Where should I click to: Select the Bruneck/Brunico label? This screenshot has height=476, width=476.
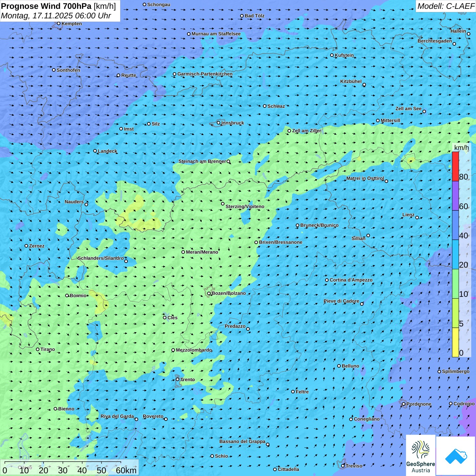coord(319,225)
